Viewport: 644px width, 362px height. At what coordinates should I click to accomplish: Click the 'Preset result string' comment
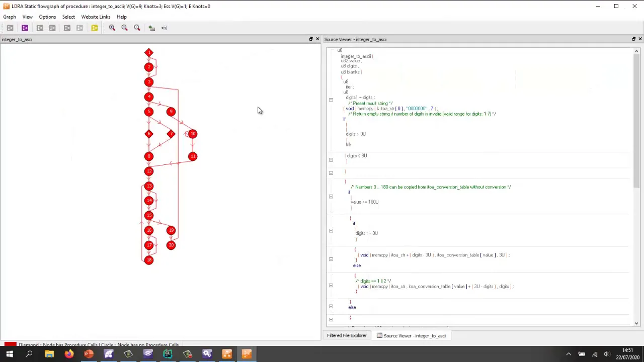370,103
